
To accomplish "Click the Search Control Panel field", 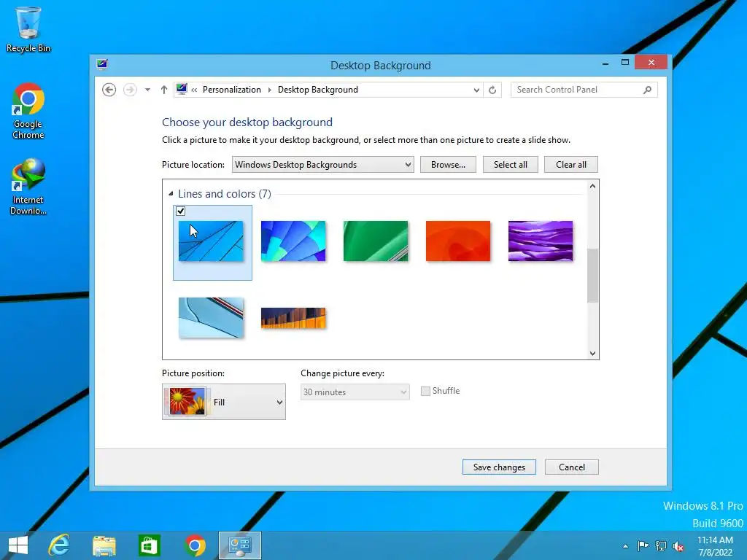I will pyautogui.click(x=584, y=90).
